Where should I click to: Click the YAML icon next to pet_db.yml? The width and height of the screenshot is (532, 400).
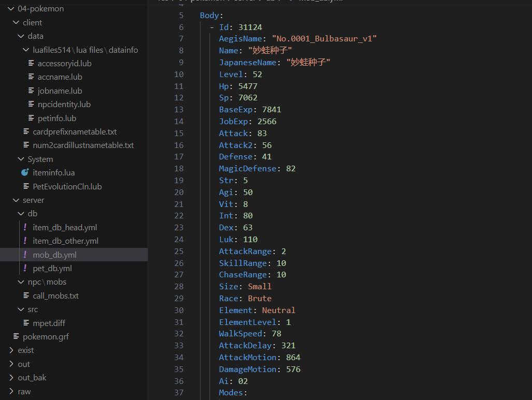click(x=25, y=268)
